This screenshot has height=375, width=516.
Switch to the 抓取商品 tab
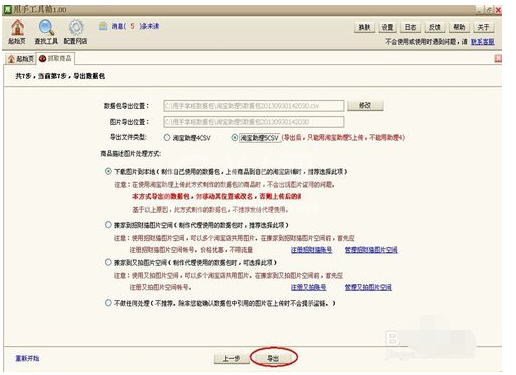click(55, 58)
